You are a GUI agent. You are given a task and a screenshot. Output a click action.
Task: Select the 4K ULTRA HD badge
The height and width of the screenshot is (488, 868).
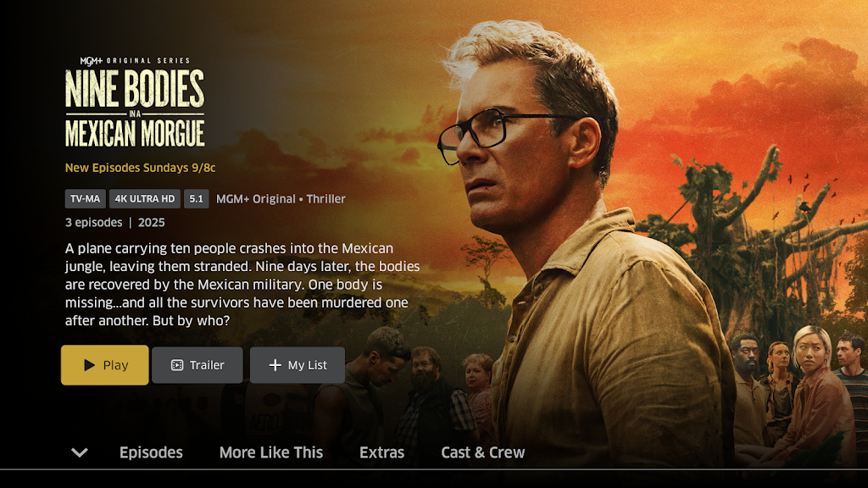tap(144, 198)
